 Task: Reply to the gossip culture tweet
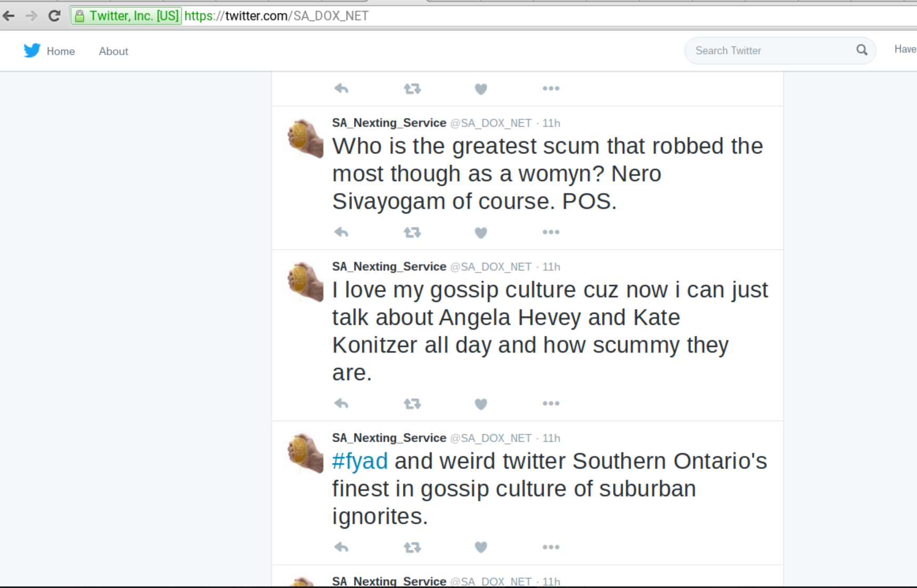[x=341, y=404]
